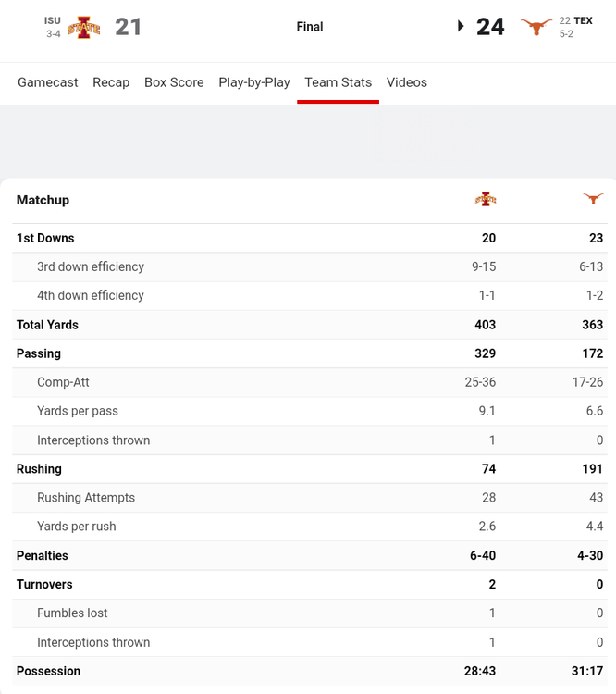The height and width of the screenshot is (694, 616).
Task: Open the Gamecast tab
Action: click(x=48, y=82)
